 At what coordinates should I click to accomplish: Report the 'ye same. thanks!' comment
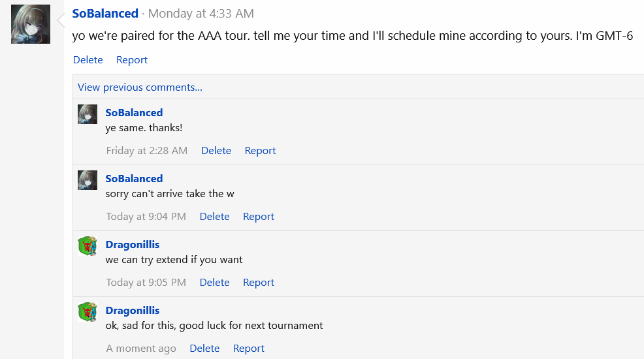tap(260, 151)
